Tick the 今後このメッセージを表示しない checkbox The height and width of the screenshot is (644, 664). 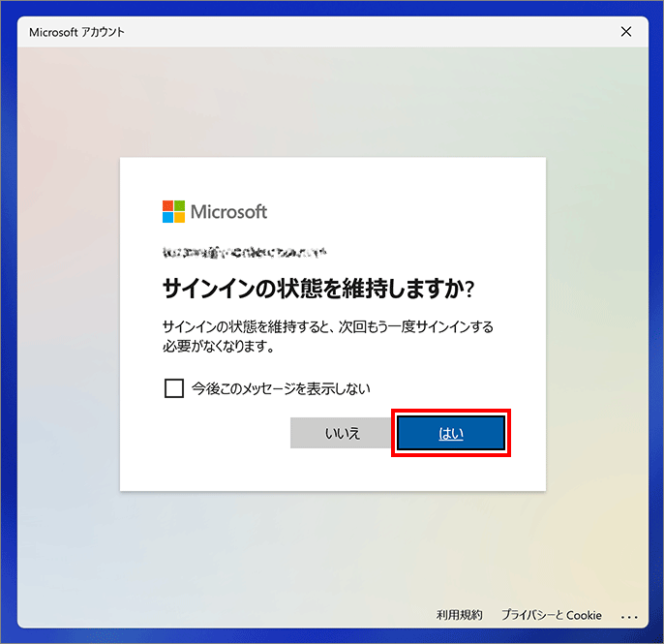[x=173, y=388]
